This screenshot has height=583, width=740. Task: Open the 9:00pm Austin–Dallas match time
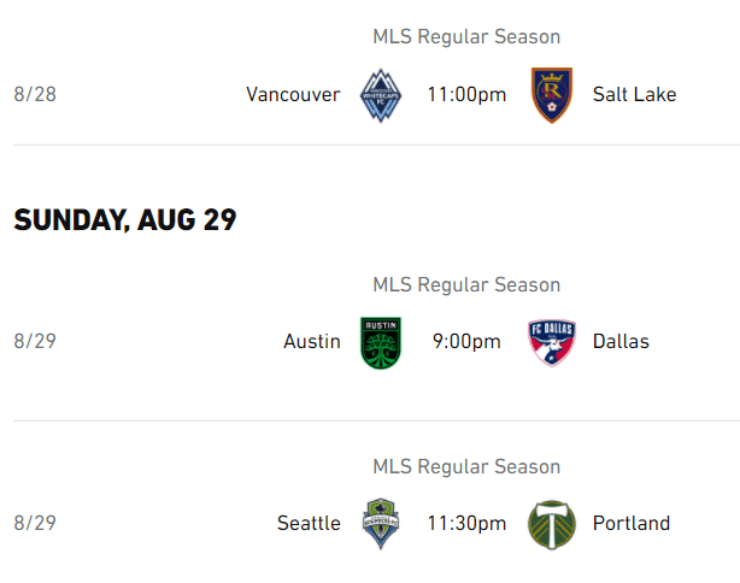[x=466, y=342]
